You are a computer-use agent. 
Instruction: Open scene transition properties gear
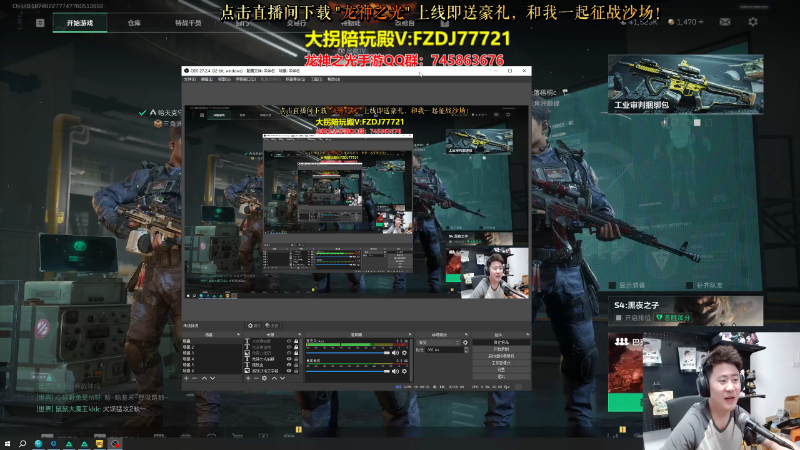[465, 342]
